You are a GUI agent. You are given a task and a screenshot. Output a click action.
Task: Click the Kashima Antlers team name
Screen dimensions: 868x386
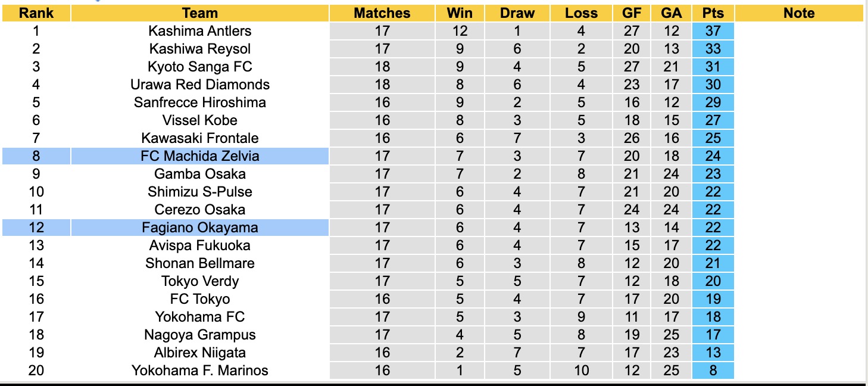[200, 31]
